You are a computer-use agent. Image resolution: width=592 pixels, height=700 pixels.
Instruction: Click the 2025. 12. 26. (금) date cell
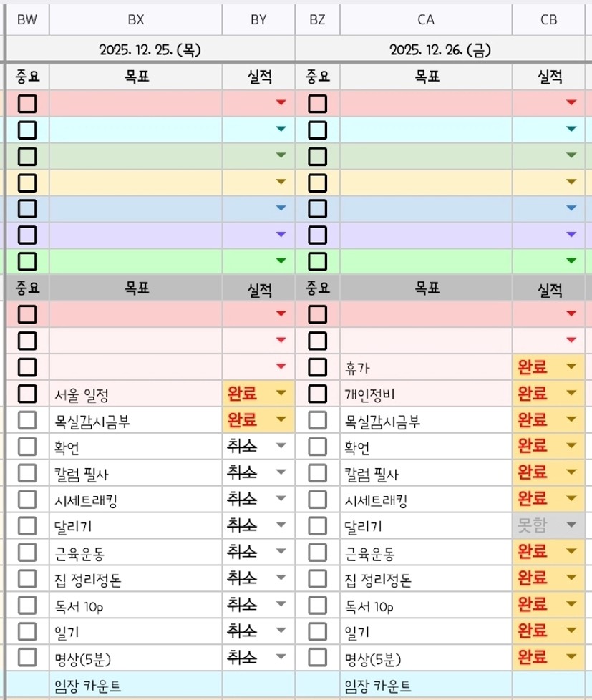coord(440,50)
